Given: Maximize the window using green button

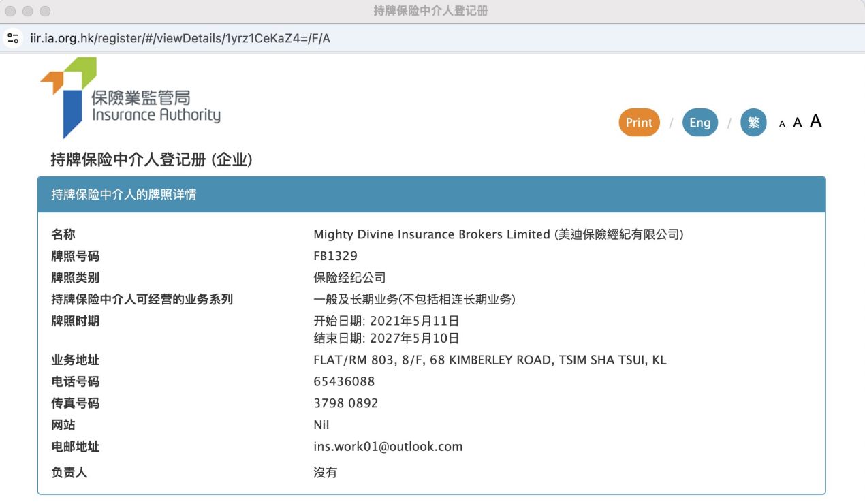Looking at the screenshot, I should point(45,12).
